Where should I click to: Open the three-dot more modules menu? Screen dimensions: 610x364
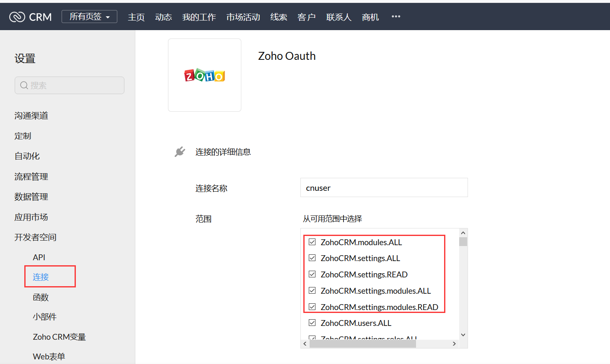396,17
